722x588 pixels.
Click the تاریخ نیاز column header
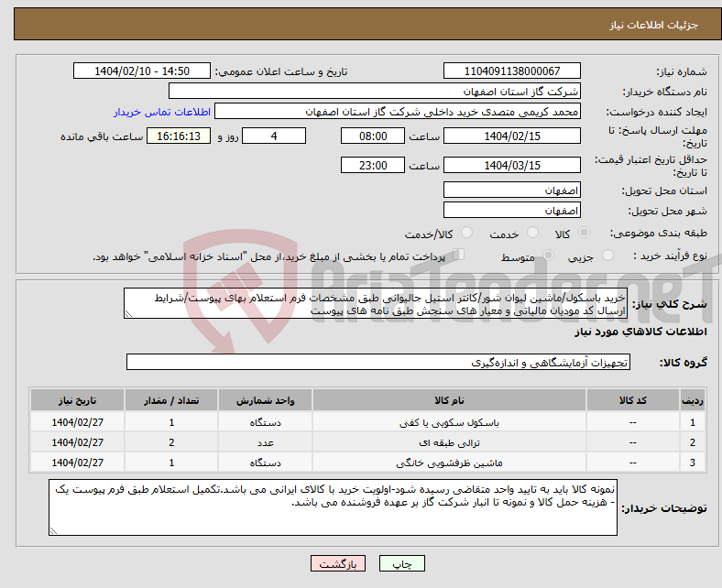pos(77,400)
